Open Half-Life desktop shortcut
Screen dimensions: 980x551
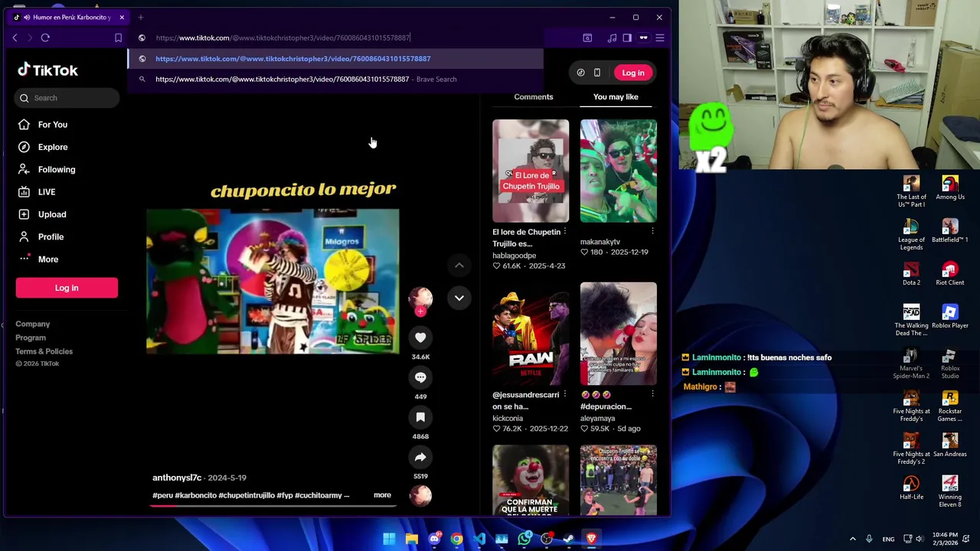click(911, 488)
